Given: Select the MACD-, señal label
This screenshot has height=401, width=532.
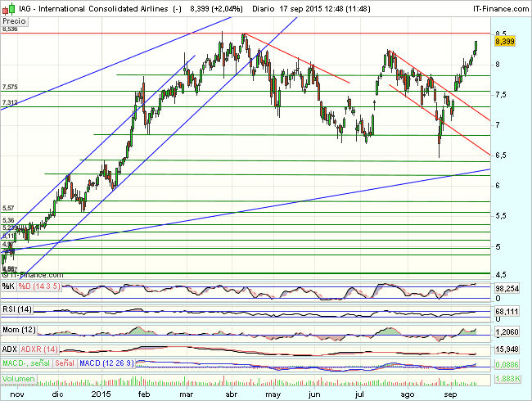Looking at the screenshot, I should (26, 363).
